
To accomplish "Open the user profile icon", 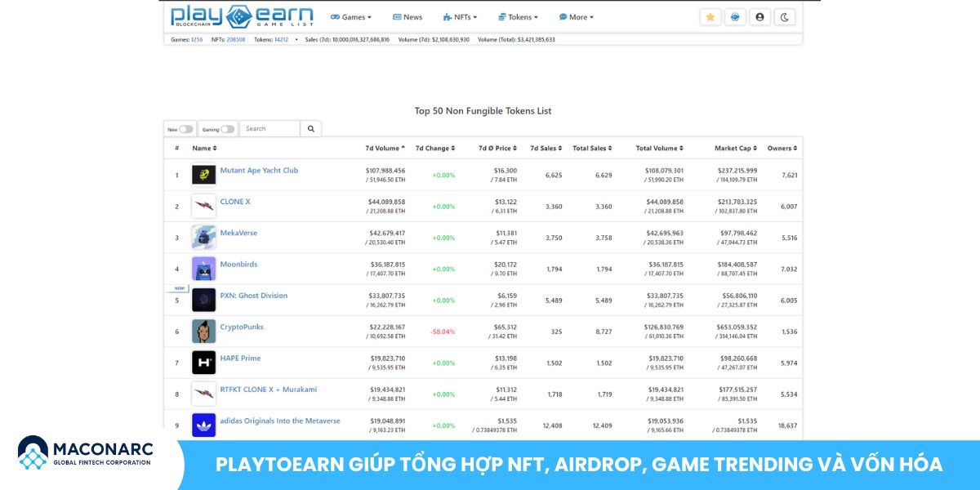I will coord(760,16).
